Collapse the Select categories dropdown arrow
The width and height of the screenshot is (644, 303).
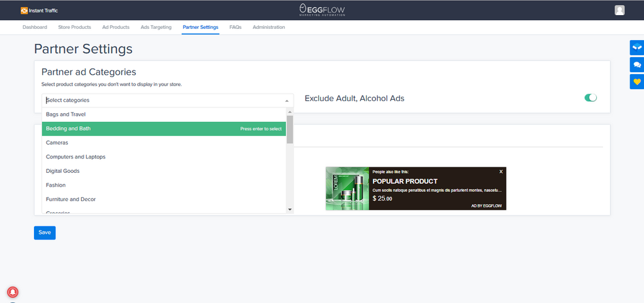tap(287, 101)
